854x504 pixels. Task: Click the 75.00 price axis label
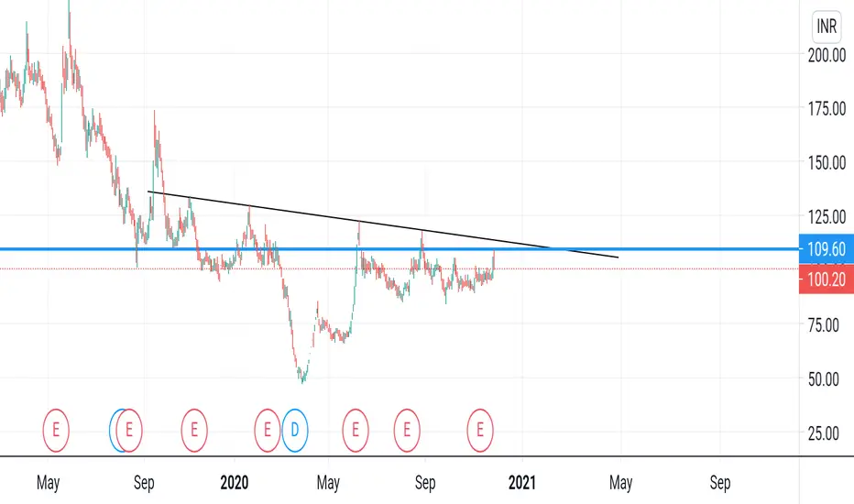click(824, 325)
